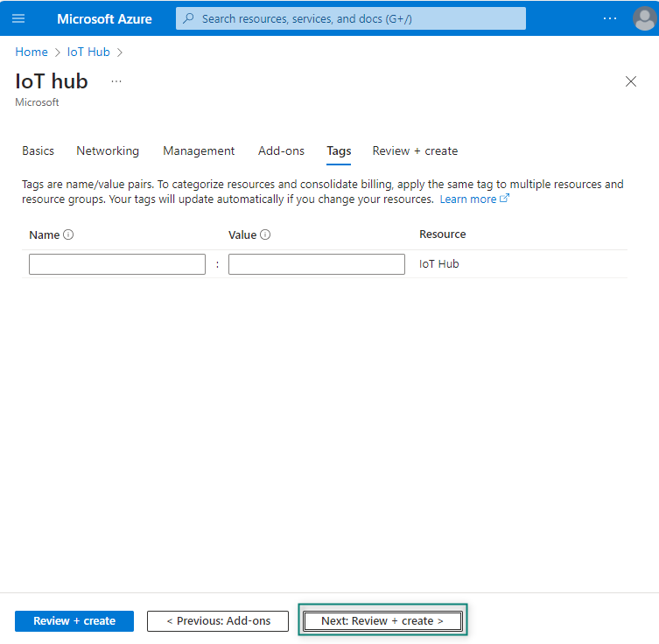This screenshot has width=659, height=644.
Task: Open the top bar ellipsis menu
Action: [x=610, y=18]
